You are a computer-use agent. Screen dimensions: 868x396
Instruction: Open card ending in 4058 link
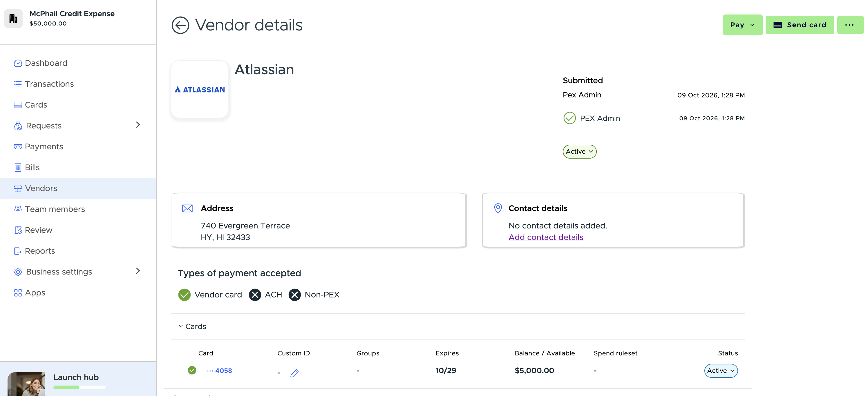219,370
